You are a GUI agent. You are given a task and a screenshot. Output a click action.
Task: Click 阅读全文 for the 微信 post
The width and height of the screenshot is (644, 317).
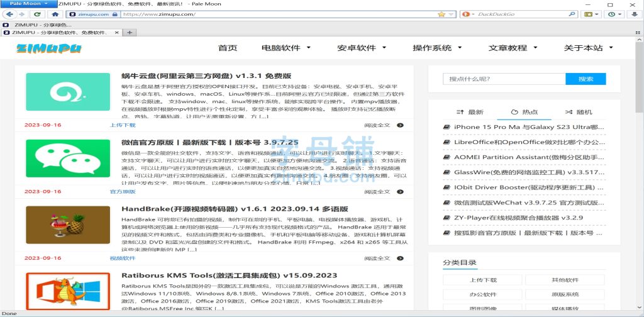click(x=384, y=191)
